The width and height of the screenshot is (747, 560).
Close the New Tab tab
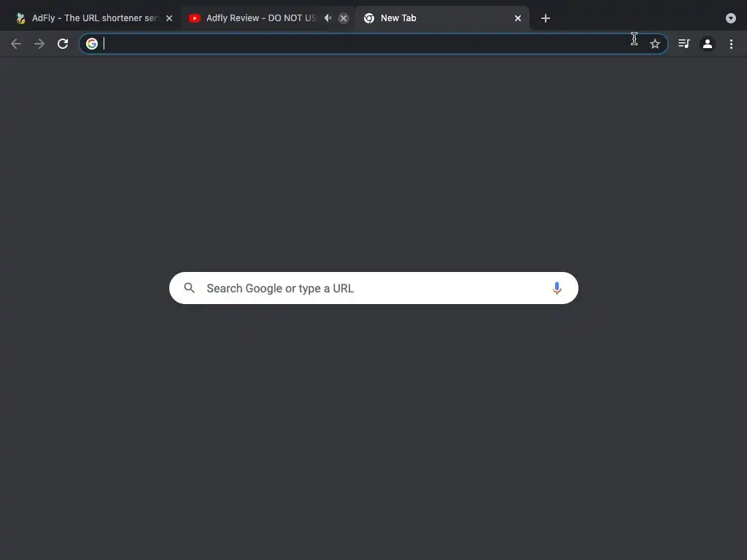(518, 18)
